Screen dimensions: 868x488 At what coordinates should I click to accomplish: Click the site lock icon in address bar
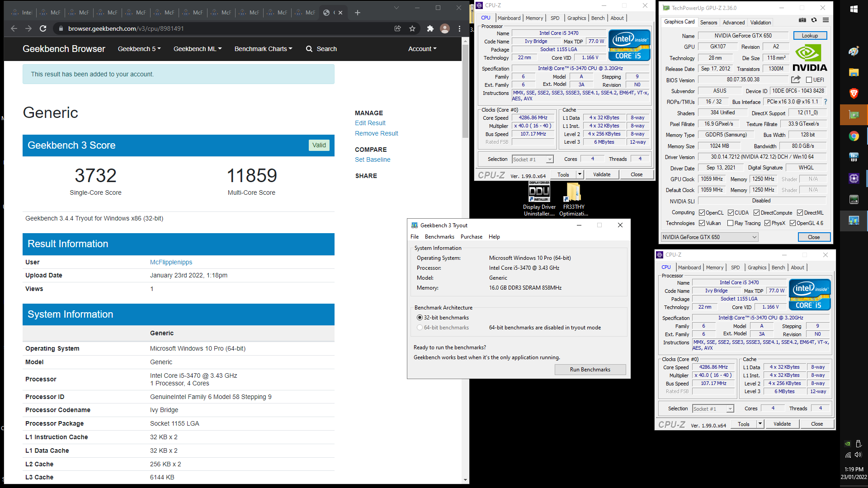click(x=61, y=28)
